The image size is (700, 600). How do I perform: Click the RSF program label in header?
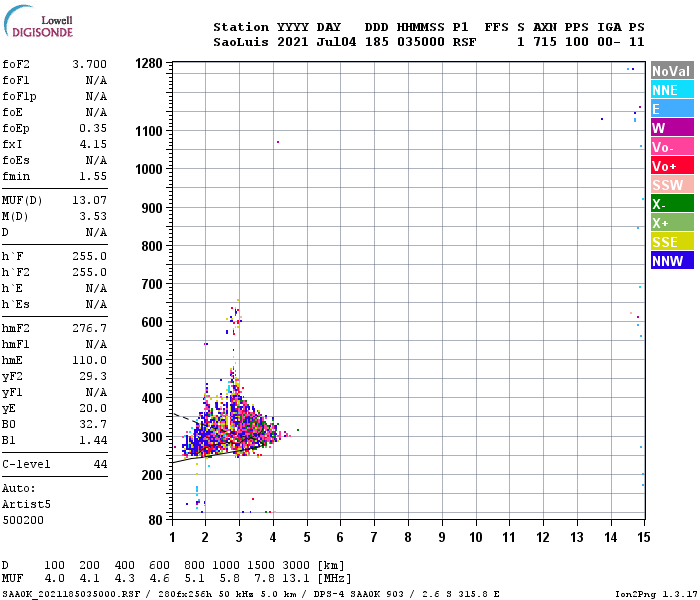point(464,42)
